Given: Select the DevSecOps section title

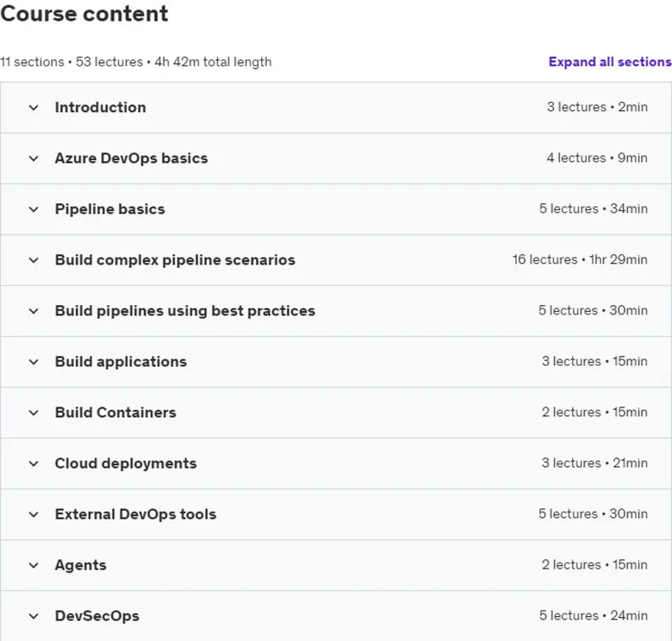Looking at the screenshot, I should click(96, 616).
